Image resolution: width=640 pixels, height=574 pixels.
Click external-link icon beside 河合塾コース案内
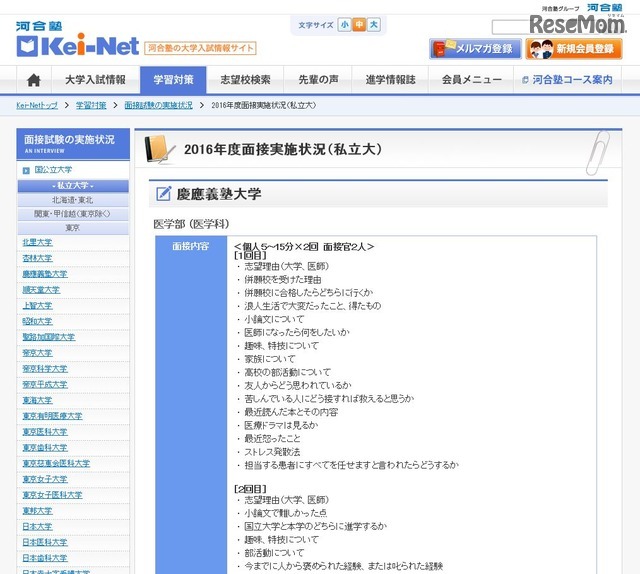[525, 80]
